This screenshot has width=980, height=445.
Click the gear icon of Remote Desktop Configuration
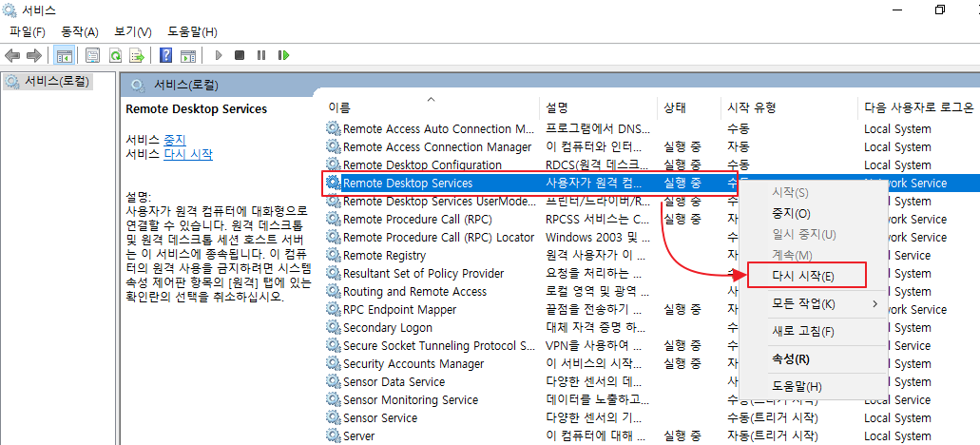click(333, 165)
